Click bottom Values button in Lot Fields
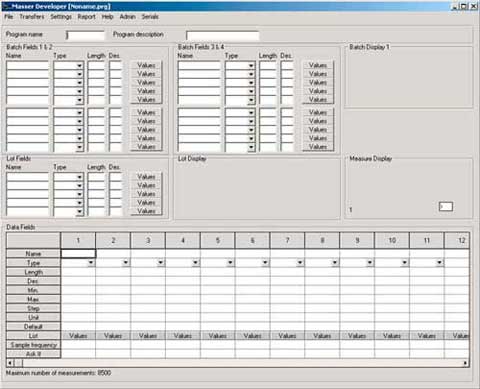This screenshot has height=389, width=480. (x=146, y=211)
